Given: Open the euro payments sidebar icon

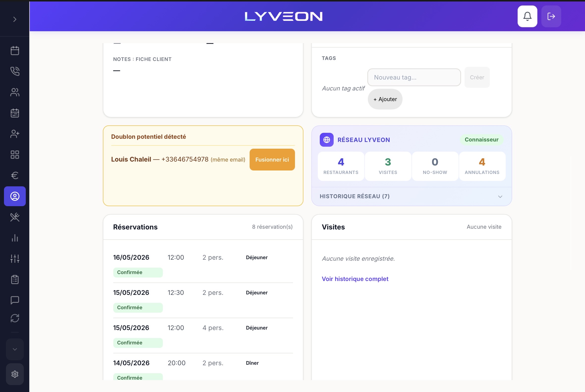Looking at the screenshot, I should click(x=15, y=175).
